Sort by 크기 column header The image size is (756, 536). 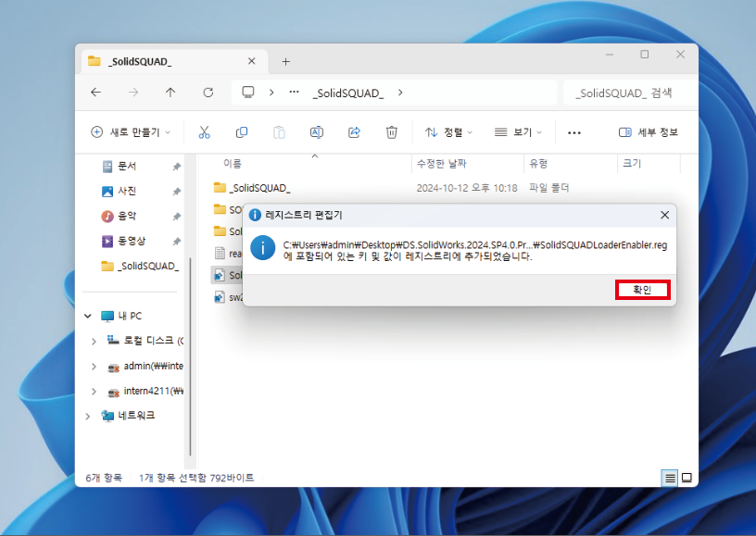632,164
